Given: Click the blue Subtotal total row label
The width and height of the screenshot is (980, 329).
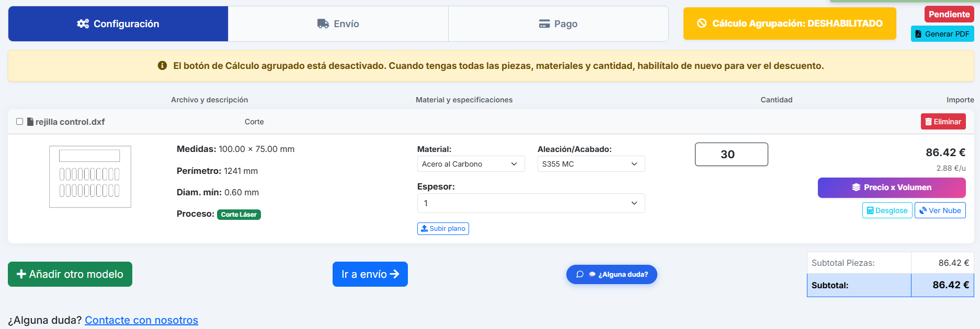Looking at the screenshot, I should (830, 285).
